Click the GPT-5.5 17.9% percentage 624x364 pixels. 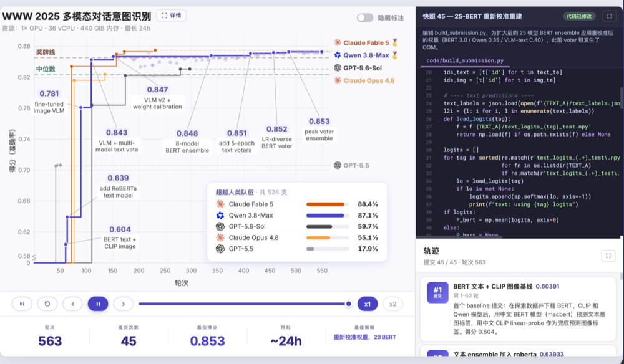tap(368, 249)
